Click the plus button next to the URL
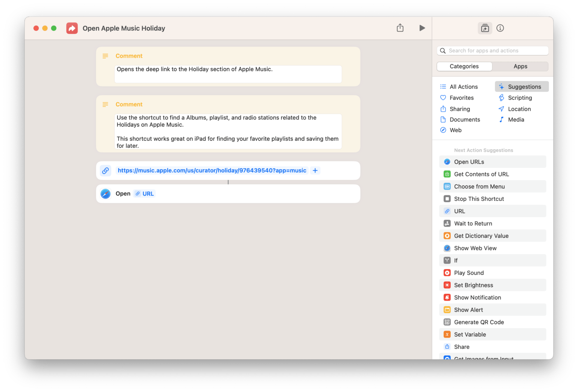This screenshot has height=392, width=578. pos(315,170)
